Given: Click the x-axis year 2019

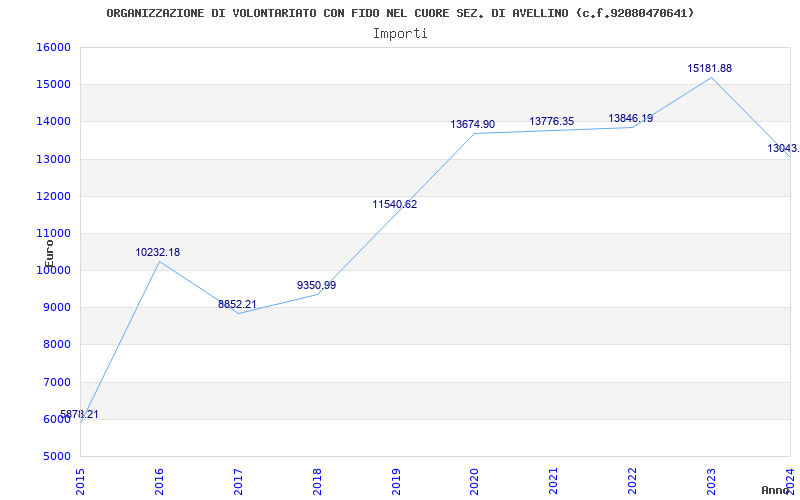Looking at the screenshot, I should tap(396, 482).
